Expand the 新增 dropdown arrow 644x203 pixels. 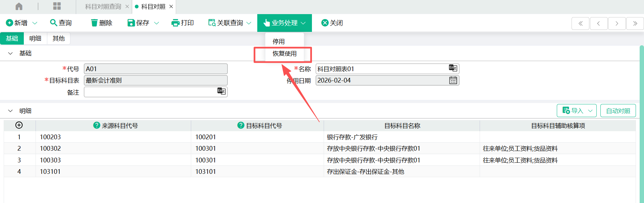pyautogui.click(x=35, y=23)
